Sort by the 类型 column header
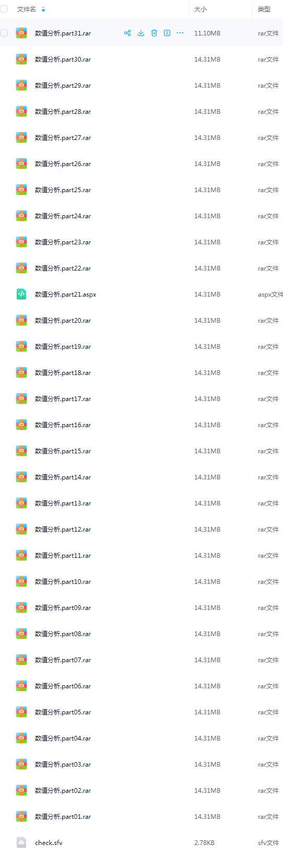 point(264,9)
